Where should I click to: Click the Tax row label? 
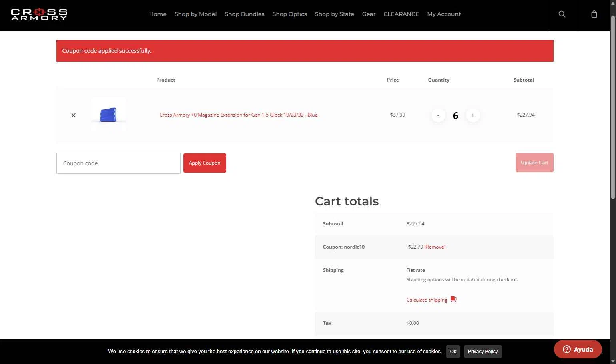click(327, 323)
